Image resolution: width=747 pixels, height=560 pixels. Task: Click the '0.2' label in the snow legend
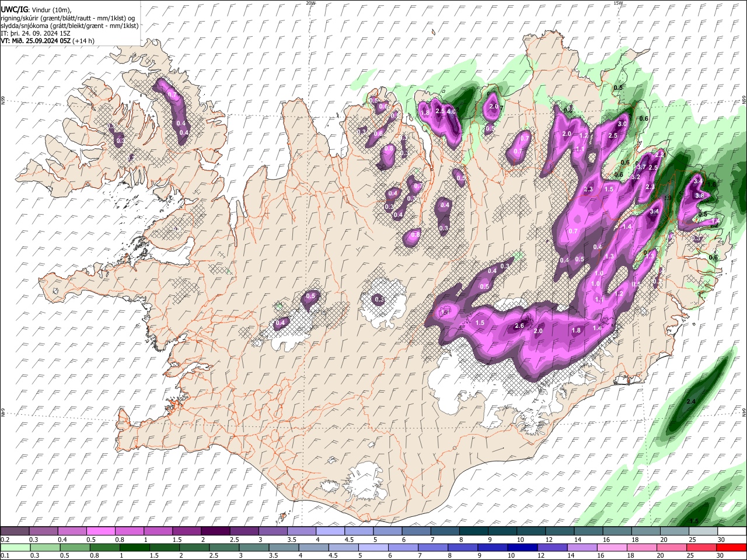pos(5,540)
